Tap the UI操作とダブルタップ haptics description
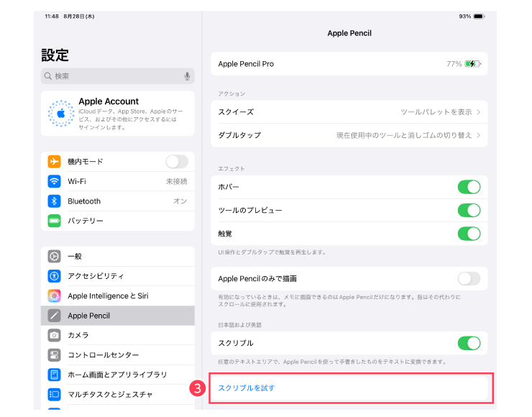532x417 pixels. pos(272,252)
